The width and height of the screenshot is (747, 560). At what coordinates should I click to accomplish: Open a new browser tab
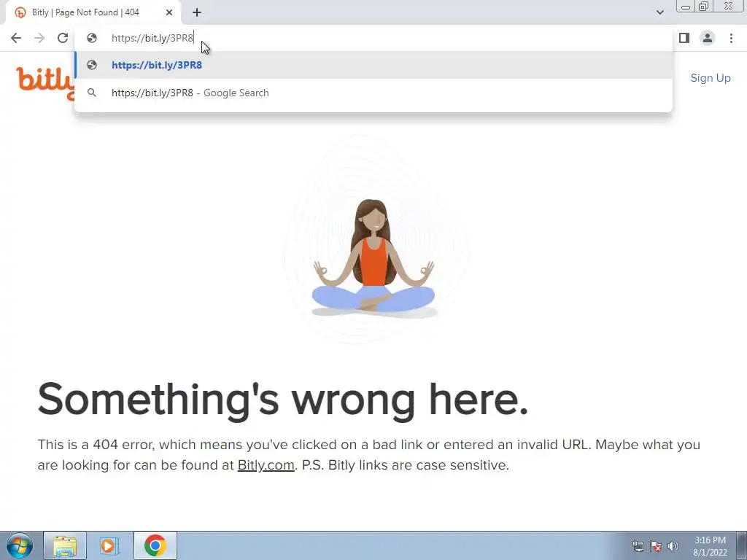pos(197,12)
